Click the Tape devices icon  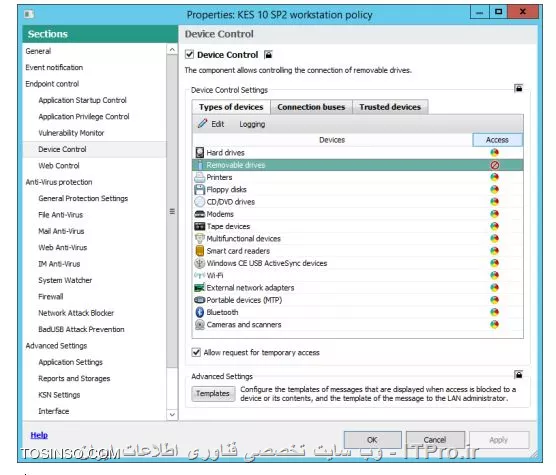[200, 226]
